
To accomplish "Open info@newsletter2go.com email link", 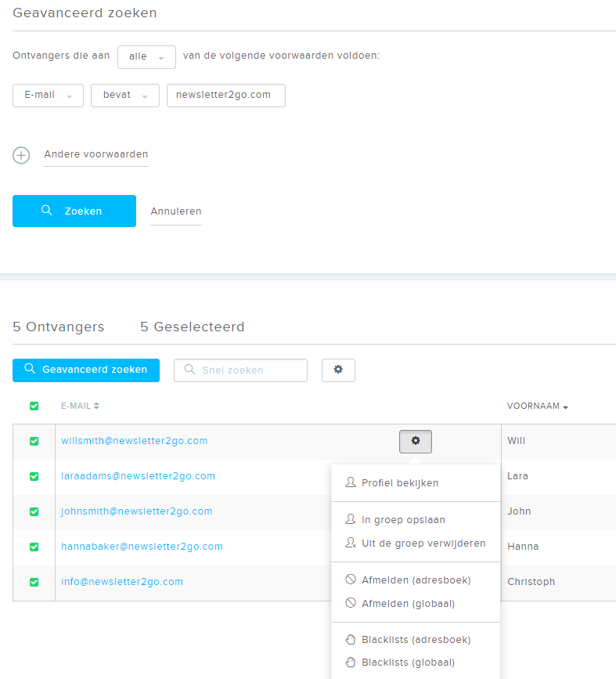I will pyautogui.click(x=122, y=582).
